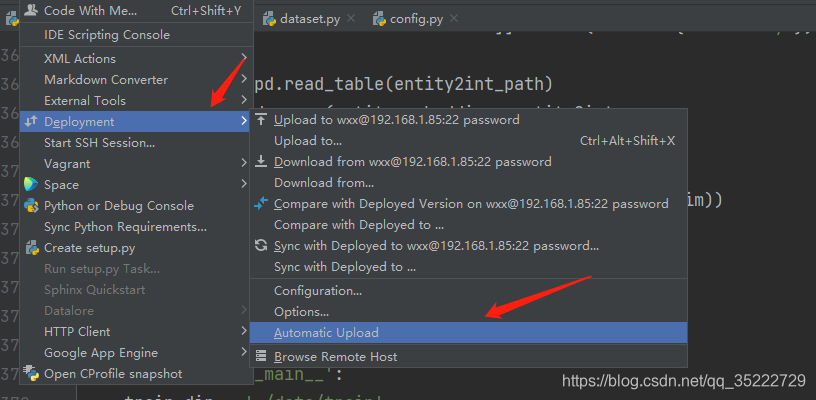Choose Google App Engine menu entry
This screenshot has height=400, width=816.
pos(136,353)
